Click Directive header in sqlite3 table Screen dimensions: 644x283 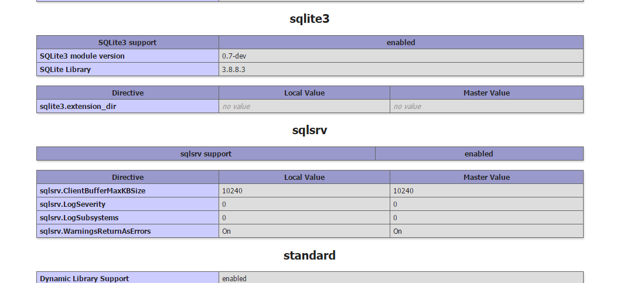tap(128, 93)
